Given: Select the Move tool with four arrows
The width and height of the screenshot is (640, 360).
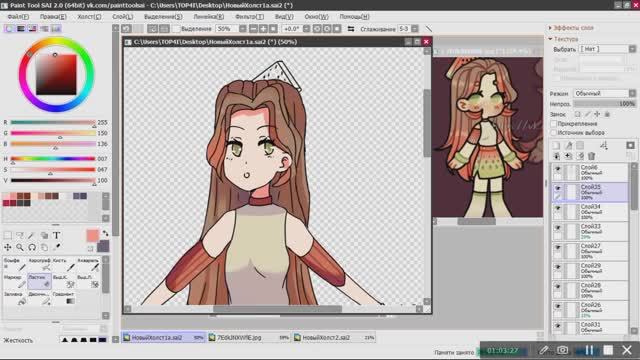Looking at the screenshot, I should tap(8, 247).
